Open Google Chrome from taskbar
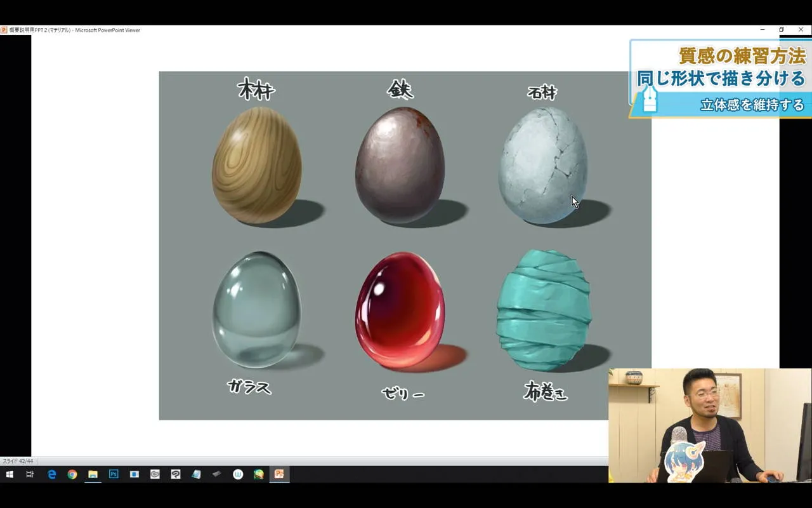The height and width of the screenshot is (508, 812). pyautogui.click(x=72, y=474)
